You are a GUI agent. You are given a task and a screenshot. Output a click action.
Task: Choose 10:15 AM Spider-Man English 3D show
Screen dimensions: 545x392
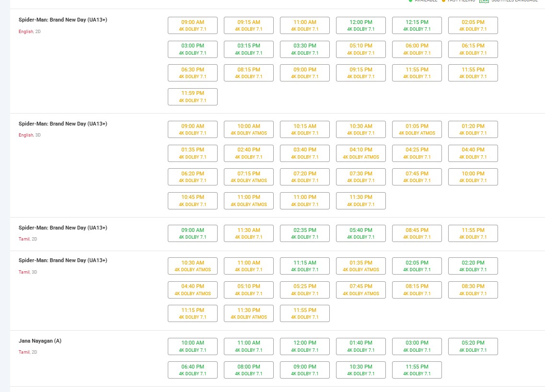tap(305, 129)
